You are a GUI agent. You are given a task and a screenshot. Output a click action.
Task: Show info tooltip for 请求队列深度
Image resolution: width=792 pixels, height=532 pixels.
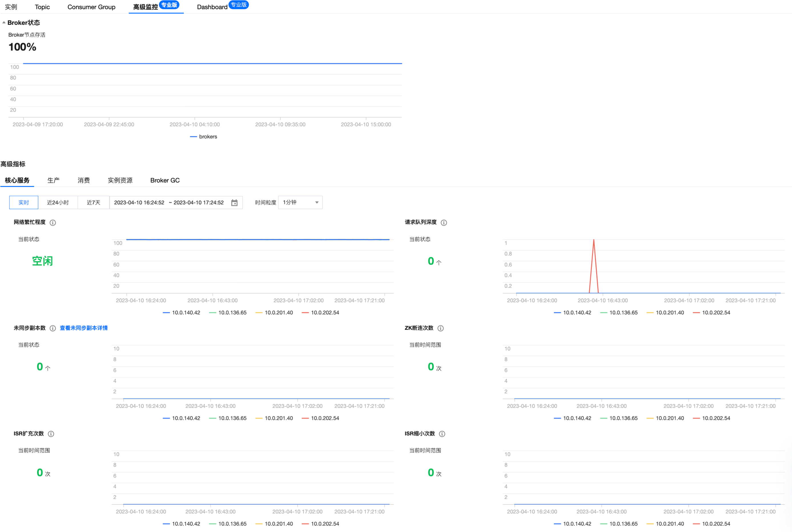[444, 222]
